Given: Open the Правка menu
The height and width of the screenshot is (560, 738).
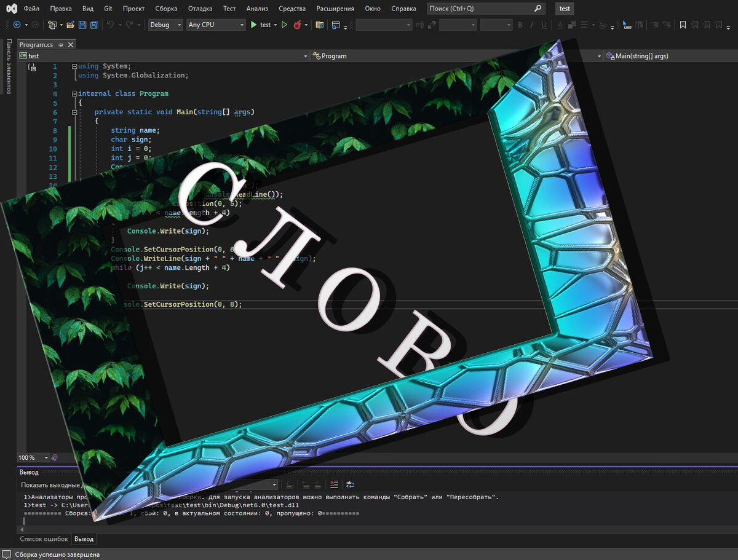Looking at the screenshot, I should (x=61, y=9).
